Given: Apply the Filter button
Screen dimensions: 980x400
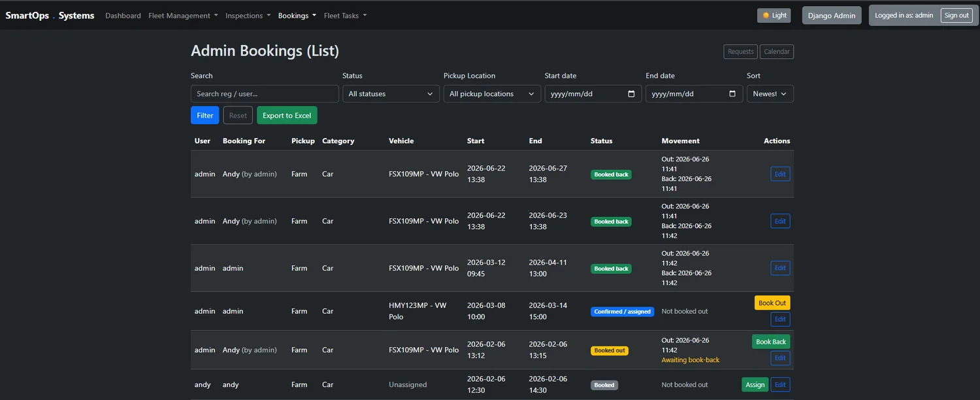Looking at the screenshot, I should pyautogui.click(x=205, y=116).
